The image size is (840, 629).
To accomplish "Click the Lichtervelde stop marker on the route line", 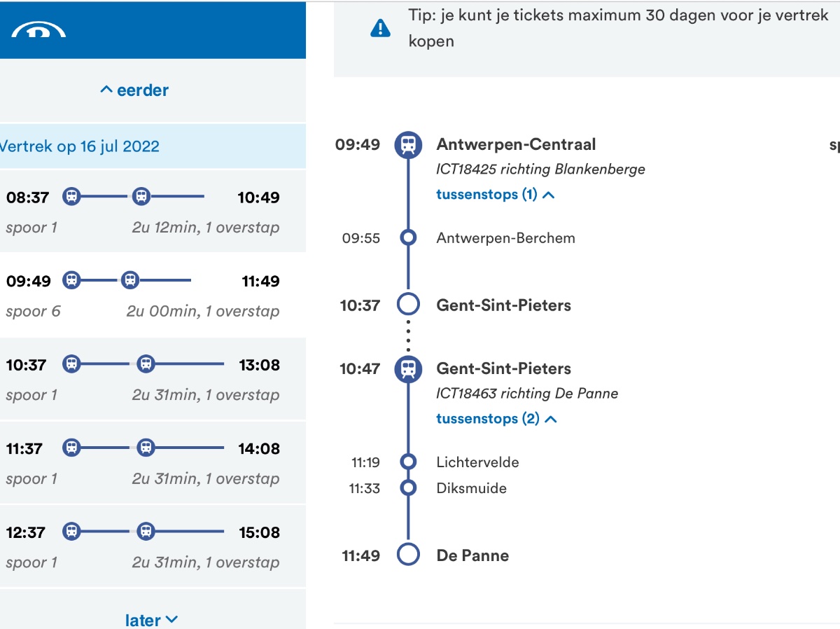I will [x=408, y=462].
